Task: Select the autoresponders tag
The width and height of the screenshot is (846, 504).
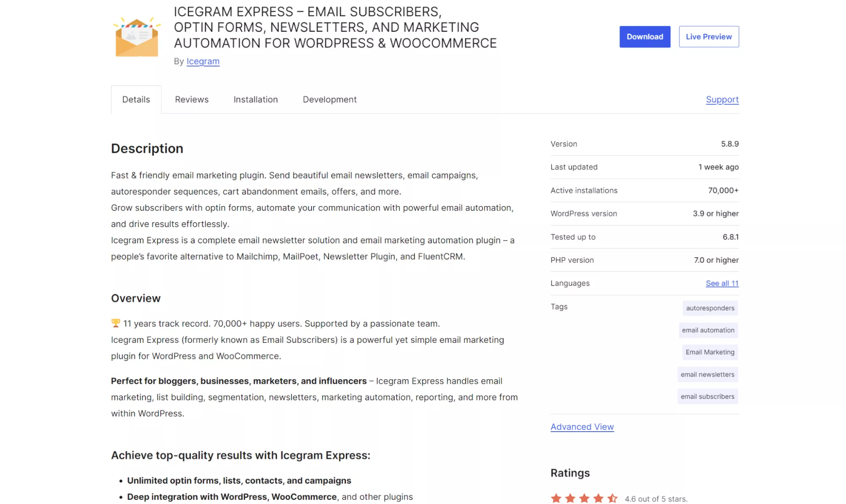Action: [x=710, y=308]
